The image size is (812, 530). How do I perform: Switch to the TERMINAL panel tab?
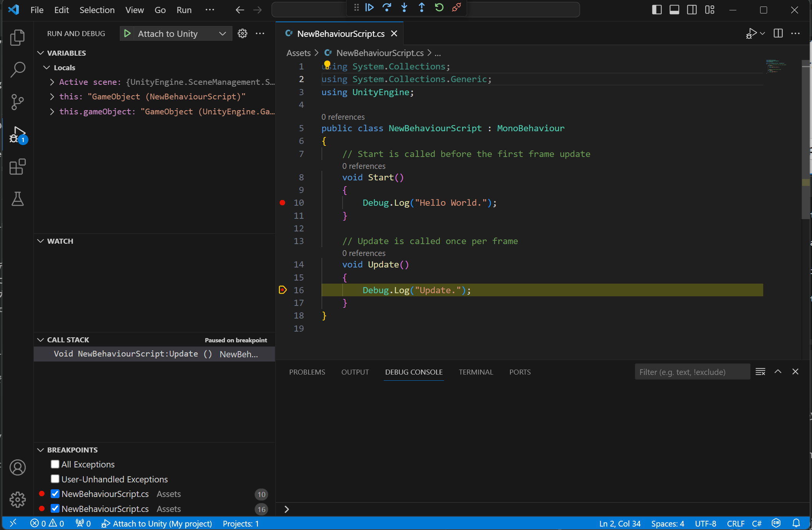tap(476, 372)
